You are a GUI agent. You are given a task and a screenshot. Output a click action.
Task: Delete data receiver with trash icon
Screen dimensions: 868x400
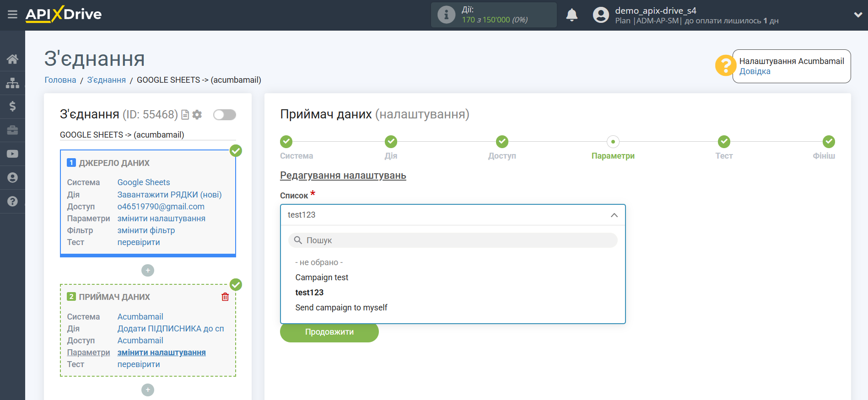[225, 297]
